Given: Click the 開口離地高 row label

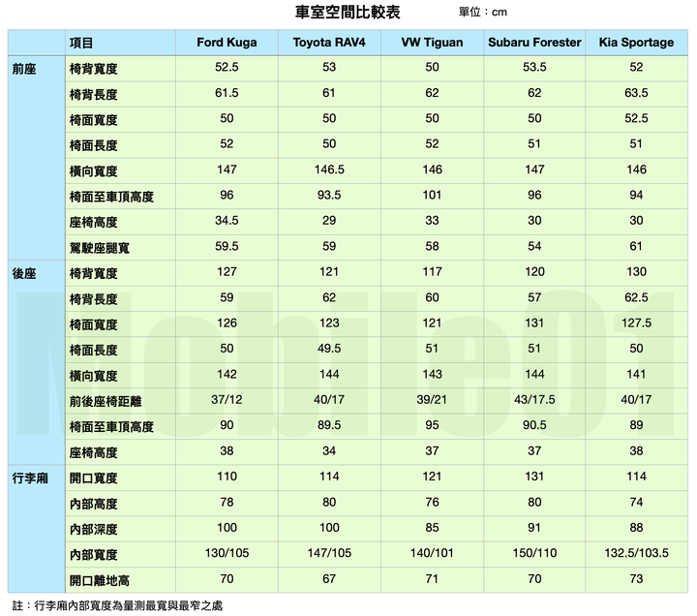Looking at the screenshot, I should pyautogui.click(x=99, y=580).
